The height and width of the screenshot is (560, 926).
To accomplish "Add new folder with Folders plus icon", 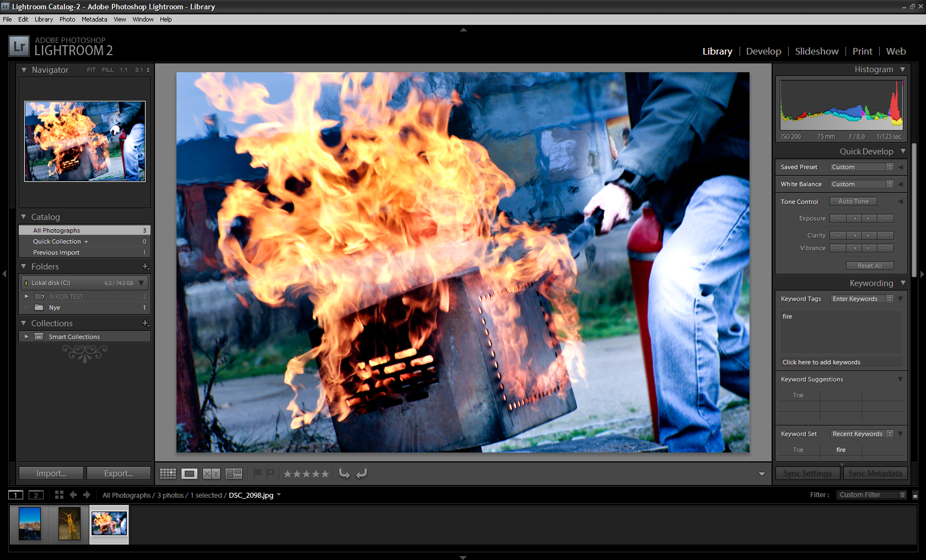I will (x=146, y=266).
